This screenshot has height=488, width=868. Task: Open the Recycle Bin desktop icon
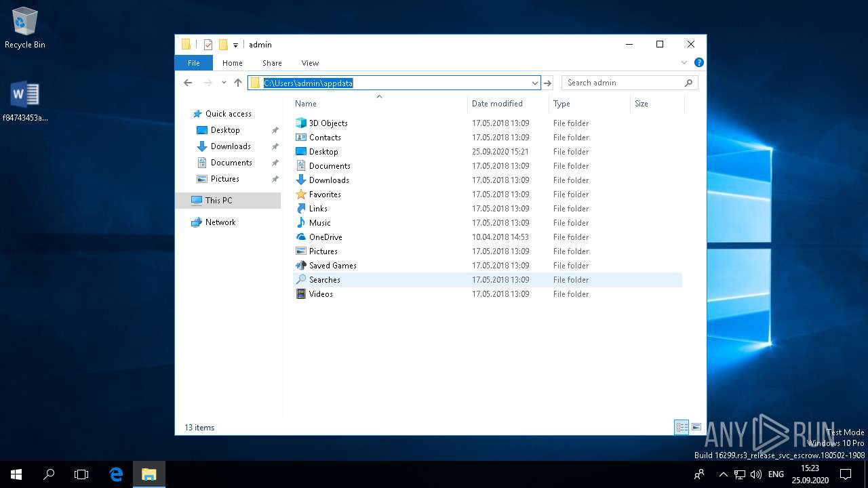coord(25,28)
